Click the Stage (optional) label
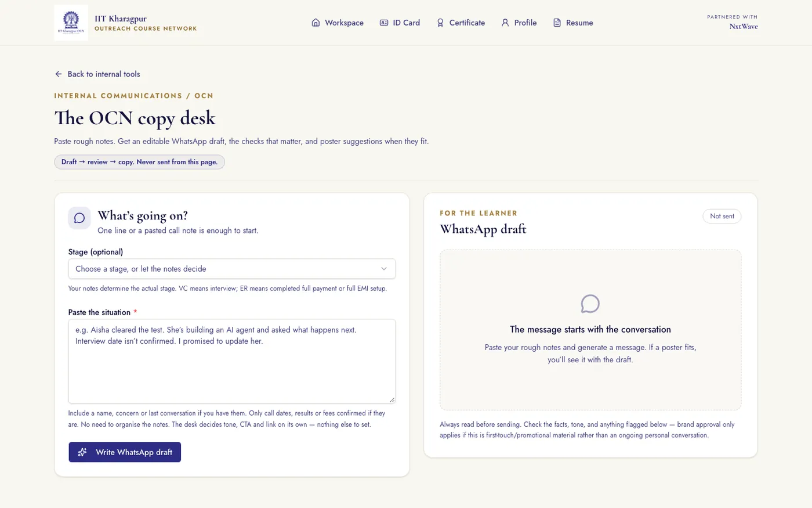812x508 pixels. click(96, 252)
